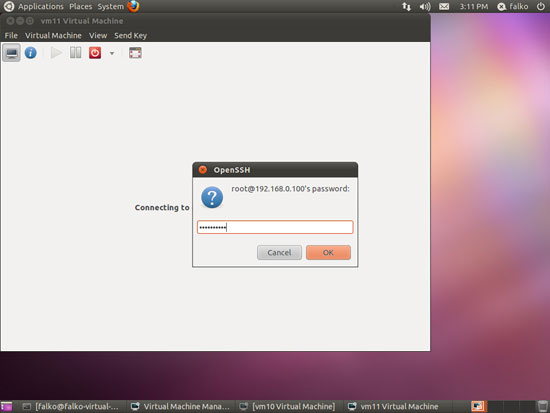The width and height of the screenshot is (550, 413).
Task: Open the Trash icon in bottom panel
Action: [x=543, y=406]
